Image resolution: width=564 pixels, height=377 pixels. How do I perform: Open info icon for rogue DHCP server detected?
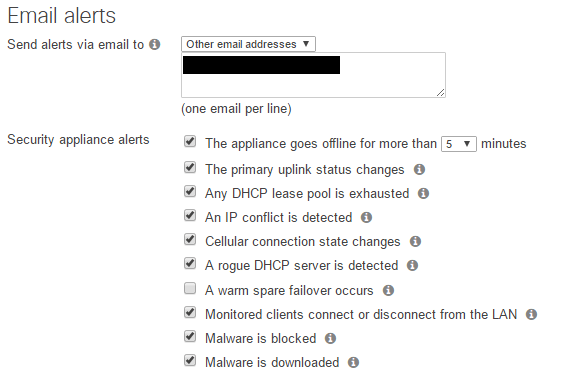click(412, 265)
